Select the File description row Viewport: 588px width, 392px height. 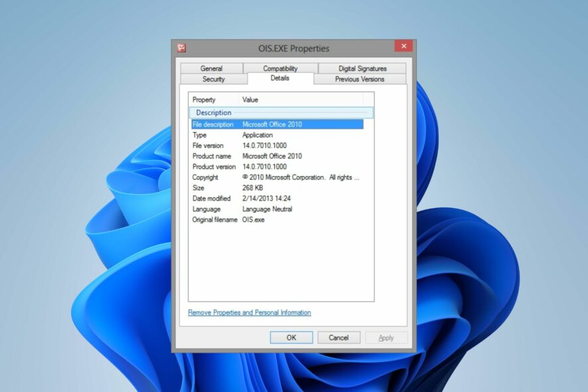coord(277,124)
